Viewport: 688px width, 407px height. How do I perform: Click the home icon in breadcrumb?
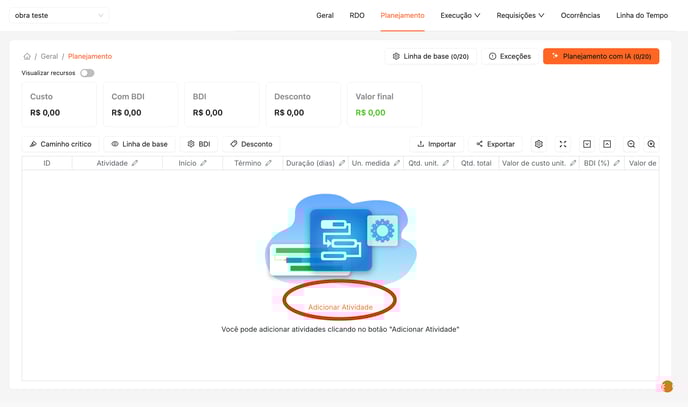click(x=27, y=57)
